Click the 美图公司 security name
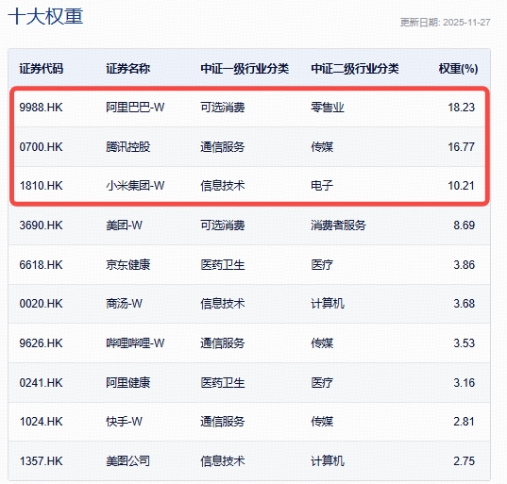 (128, 461)
